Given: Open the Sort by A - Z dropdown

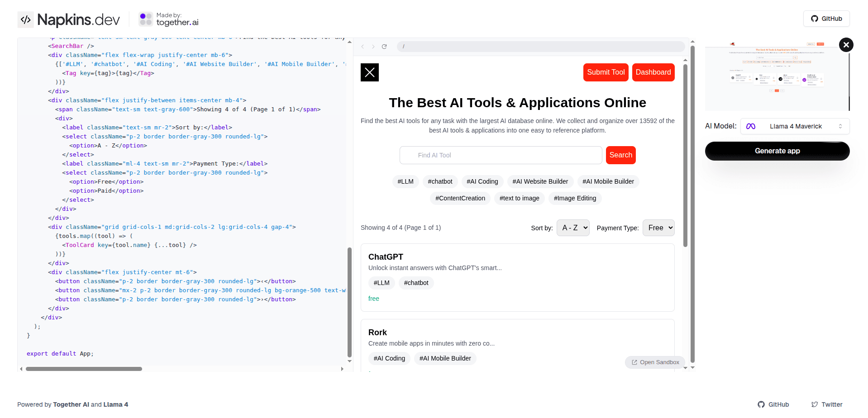Looking at the screenshot, I should click(x=573, y=228).
